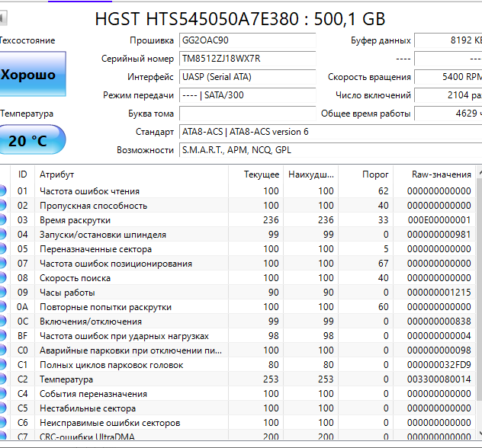482x448 pixels.
Task: Click the status icon for attribute C5
Action: (3, 408)
